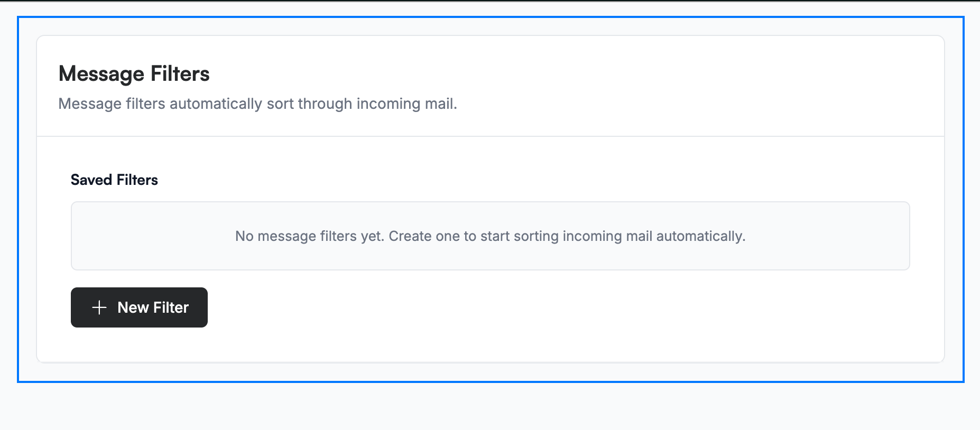Click the word "Saved" in the section label

coord(91,180)
